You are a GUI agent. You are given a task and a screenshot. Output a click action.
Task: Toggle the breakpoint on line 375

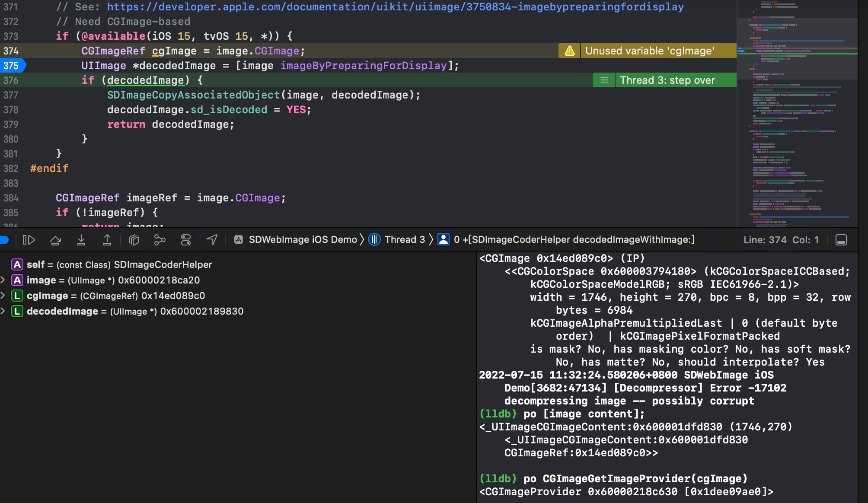(x=13, y=65)
